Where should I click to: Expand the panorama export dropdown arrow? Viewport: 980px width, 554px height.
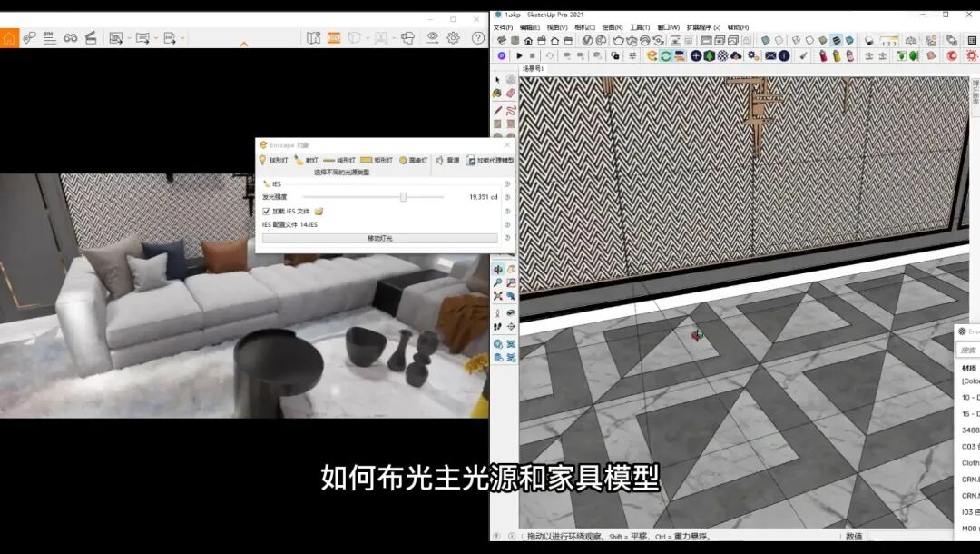coord(156,39)
